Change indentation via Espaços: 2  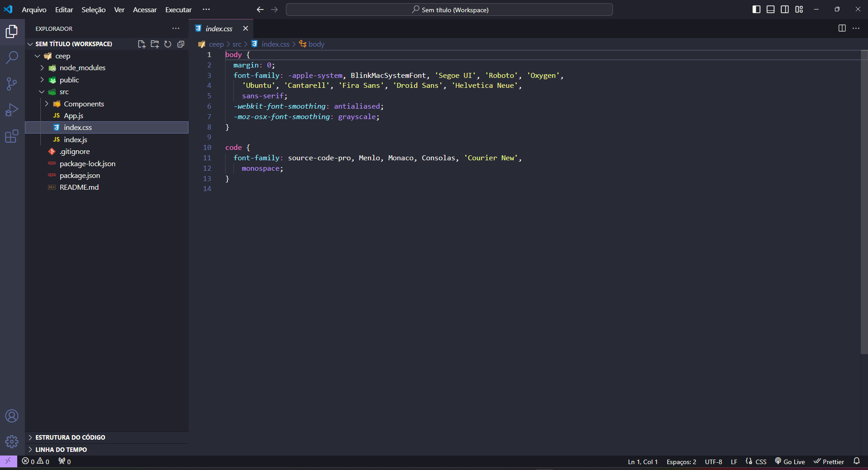pyautogui.click(x=681, y=462)
